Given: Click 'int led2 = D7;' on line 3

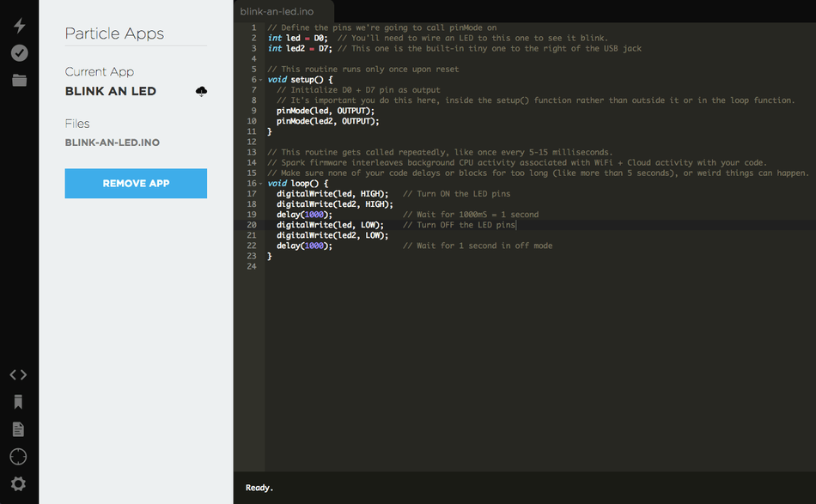Looking at the screenshot, I should point(300,48).
